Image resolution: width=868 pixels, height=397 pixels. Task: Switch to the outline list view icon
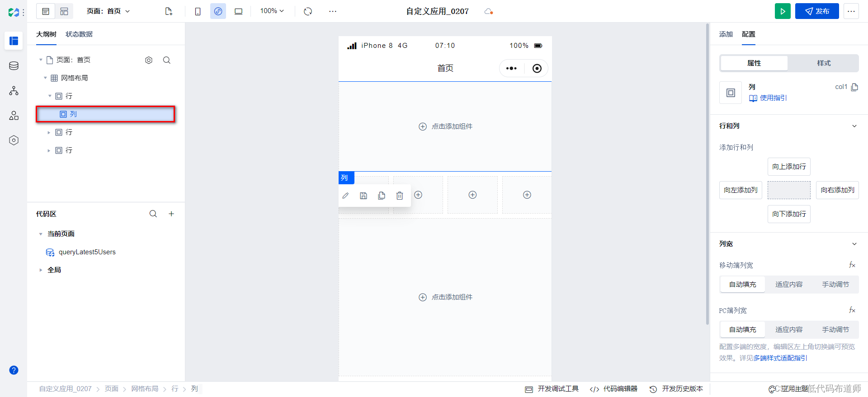click(x=46, y=11)
